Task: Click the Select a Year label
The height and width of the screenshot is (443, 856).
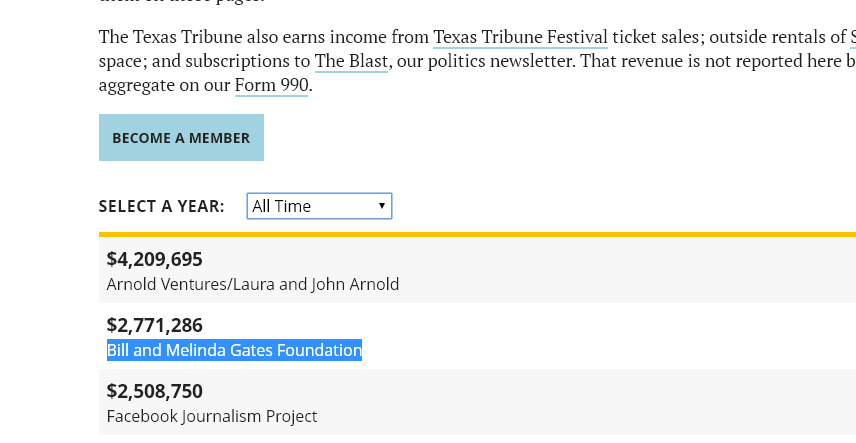Action: point(161,206)
